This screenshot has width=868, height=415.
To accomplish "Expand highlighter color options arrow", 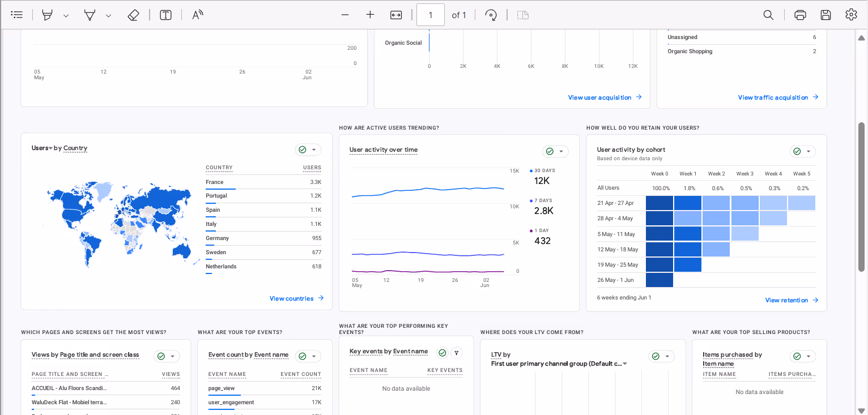I will point(66,16).
